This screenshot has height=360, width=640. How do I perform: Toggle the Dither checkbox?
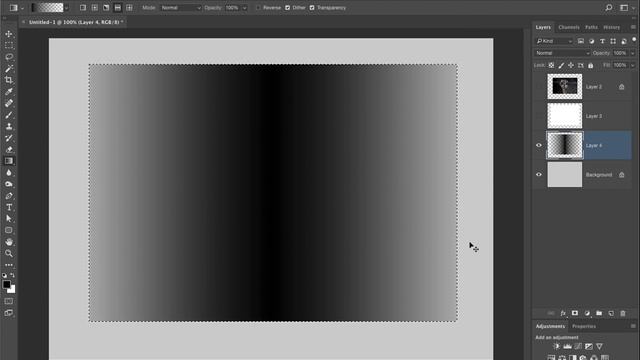(x=287, y=8)
